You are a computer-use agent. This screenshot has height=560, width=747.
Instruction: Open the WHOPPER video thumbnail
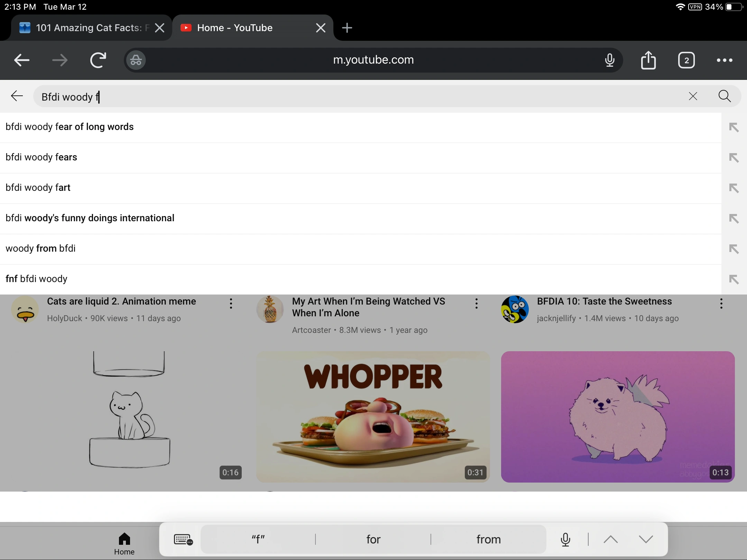coord(373,417)
